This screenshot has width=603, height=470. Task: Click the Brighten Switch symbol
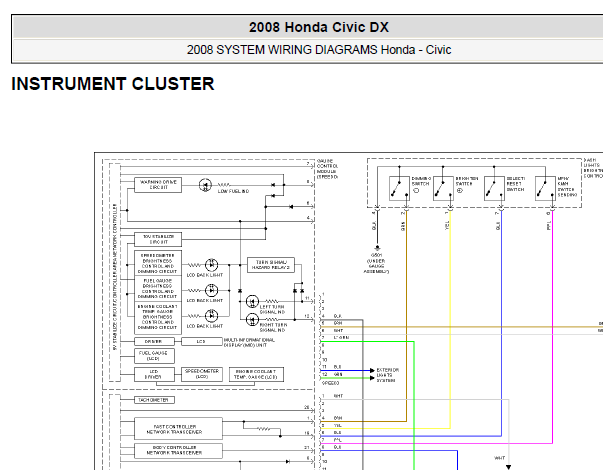coord(443,188)
